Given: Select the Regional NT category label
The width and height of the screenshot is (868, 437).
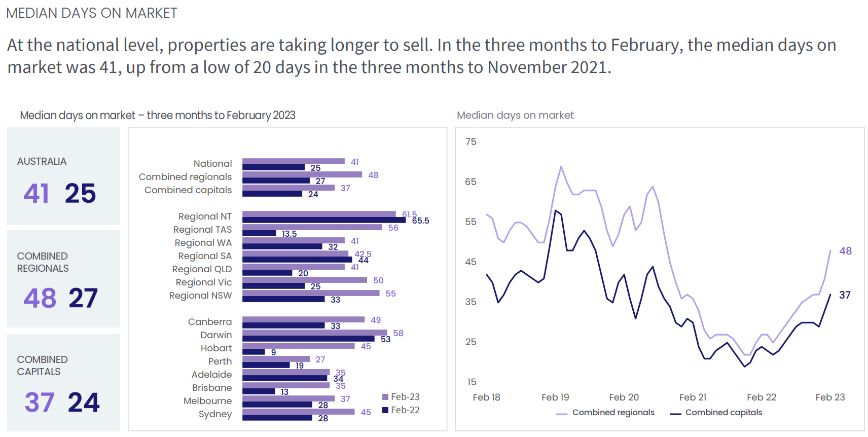Looking at the screenshot, I should 205,216.
